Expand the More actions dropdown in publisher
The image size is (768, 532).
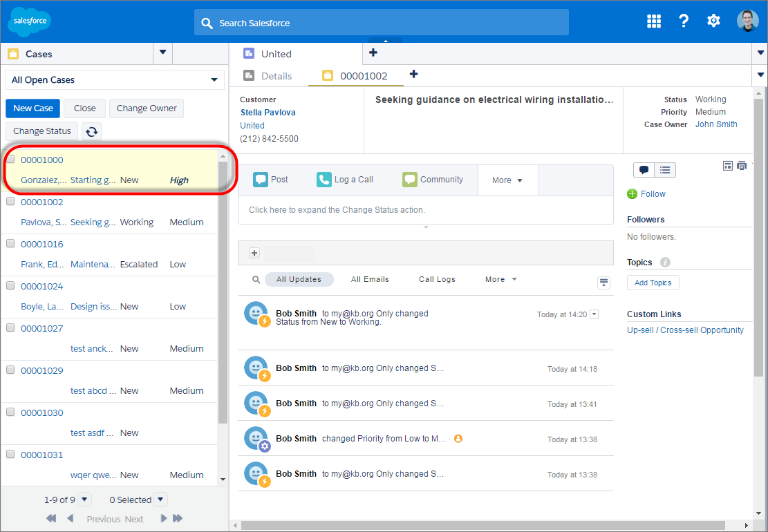(x=507, y=180)
